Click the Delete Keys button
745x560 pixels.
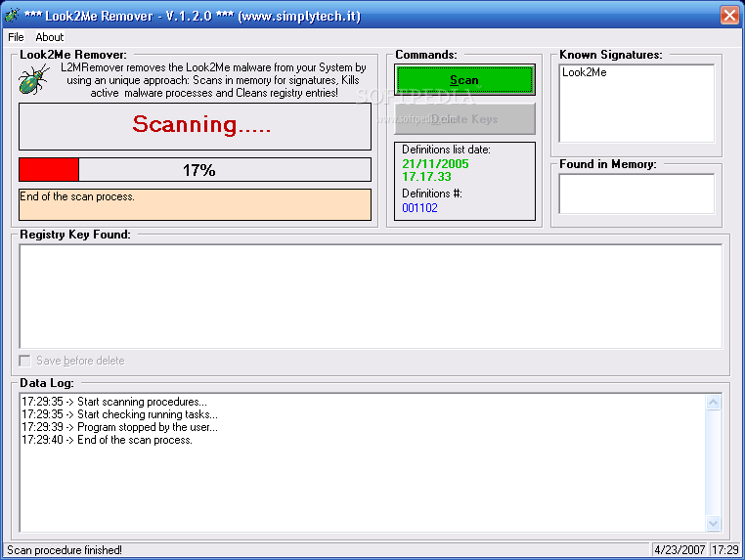coord(464,119)
